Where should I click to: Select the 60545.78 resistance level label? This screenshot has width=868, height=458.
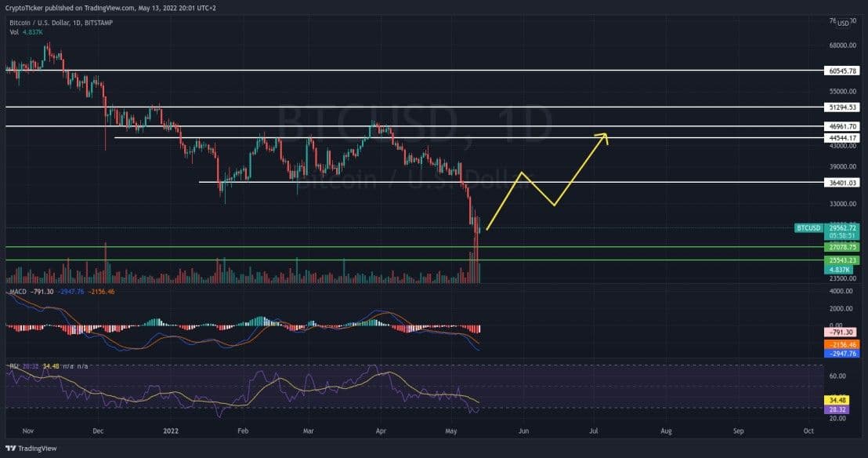pos(843,71)
